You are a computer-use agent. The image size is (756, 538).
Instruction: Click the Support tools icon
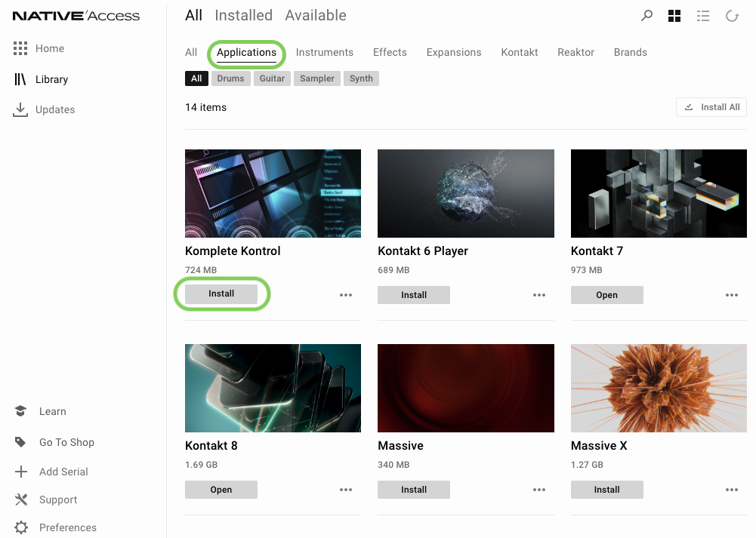tap(20, 500)
